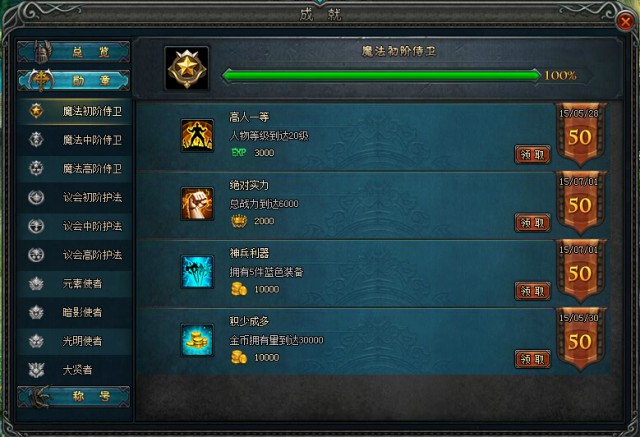Viewport: 640px width, 437px height.
Task: Claim the 神兵利器 reward with 领取
Action: click(x=533, y=291)
